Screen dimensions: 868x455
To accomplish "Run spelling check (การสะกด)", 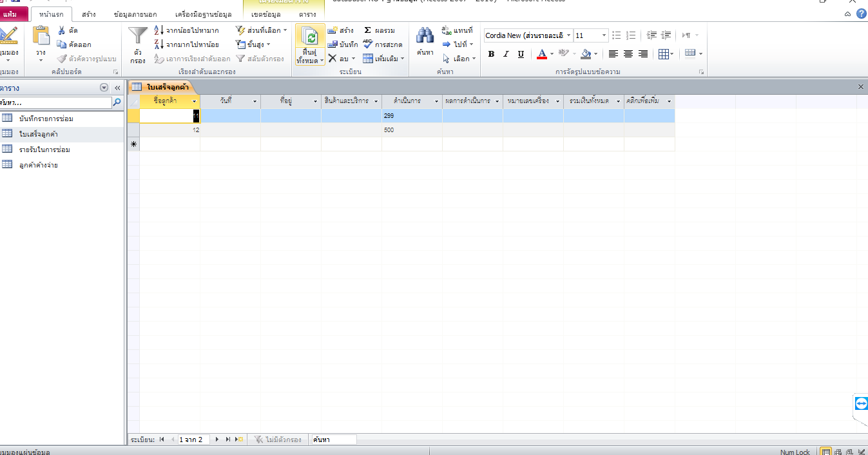I will [368, 44].
